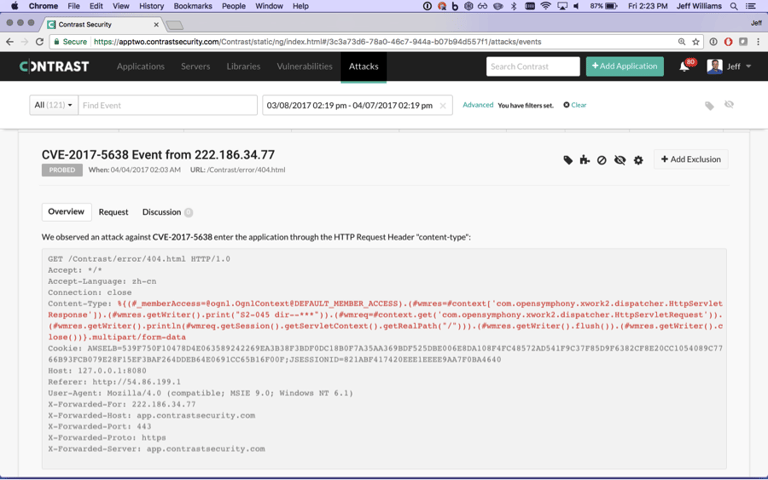The height and width of the screenshot is (480, 768).
Task: Click into the Find Event search field
Action: point(167,105)
